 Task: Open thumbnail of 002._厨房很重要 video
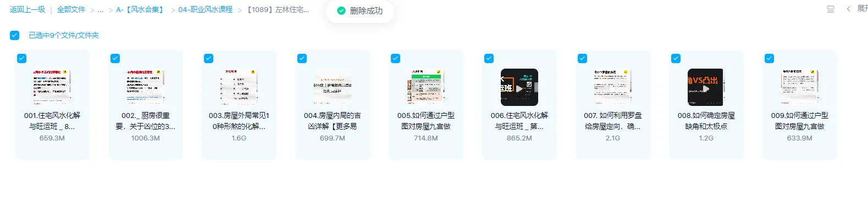click(146, 87)
